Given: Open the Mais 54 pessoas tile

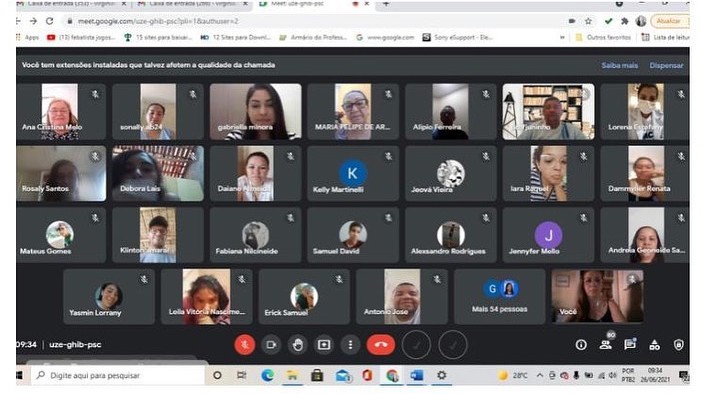Looking at the screenshot, I should (x=500, y=297).
